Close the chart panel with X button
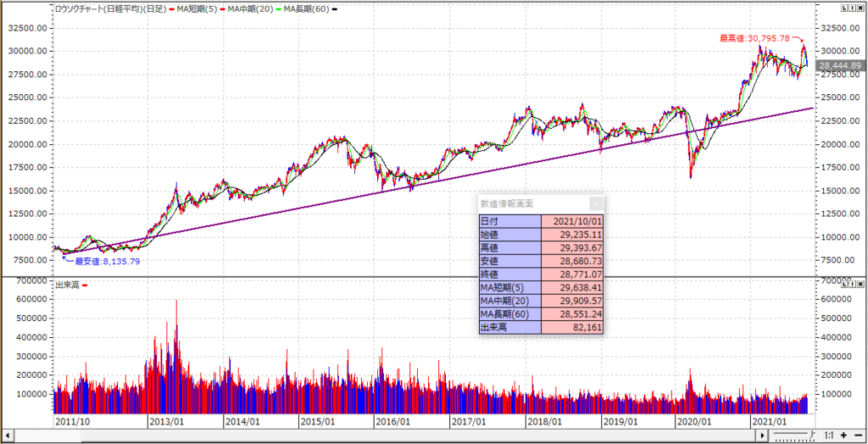Screen dimensions: 868x444 pos(860,8)
